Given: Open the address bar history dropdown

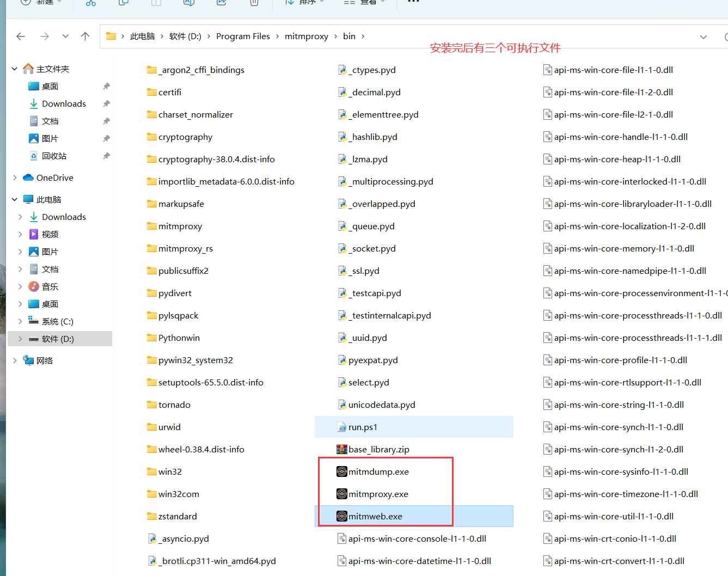Looking at the screenshot, I should click(703, 36).
